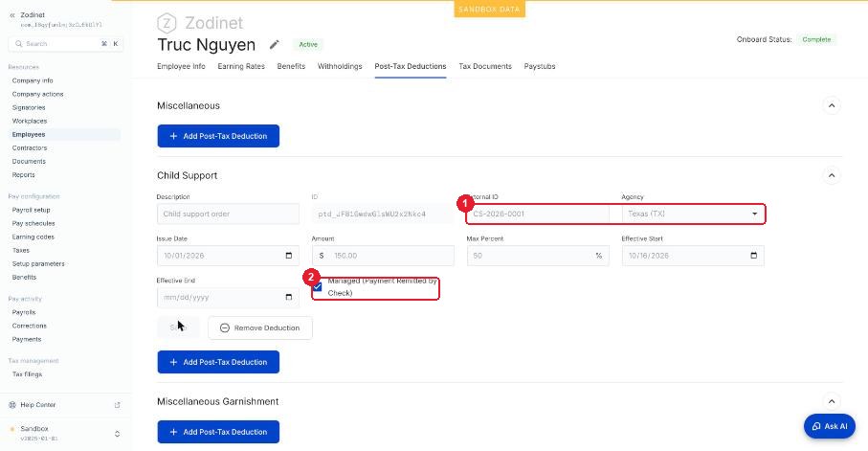868x451 pixels.
Task: Open Company actions in sidebar
Action: [x=37, y=94]
